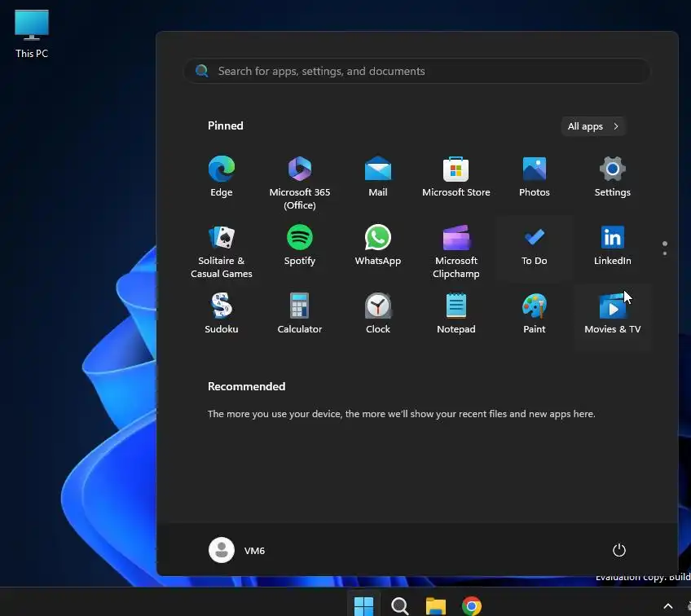Open LinkedIn
This screenshot has height=616, width=691.
click(x=612, y=245)
